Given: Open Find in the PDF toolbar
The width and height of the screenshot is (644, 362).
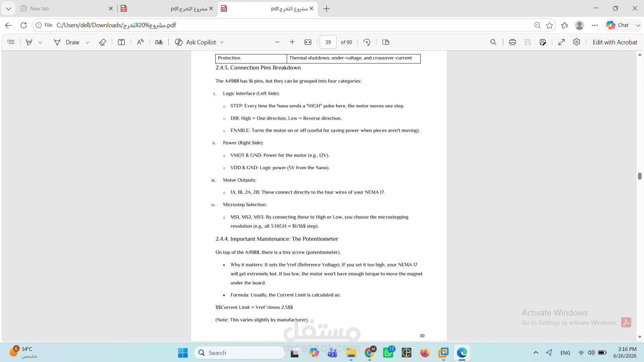Looking at the screenshot, I should pos(493,42).
